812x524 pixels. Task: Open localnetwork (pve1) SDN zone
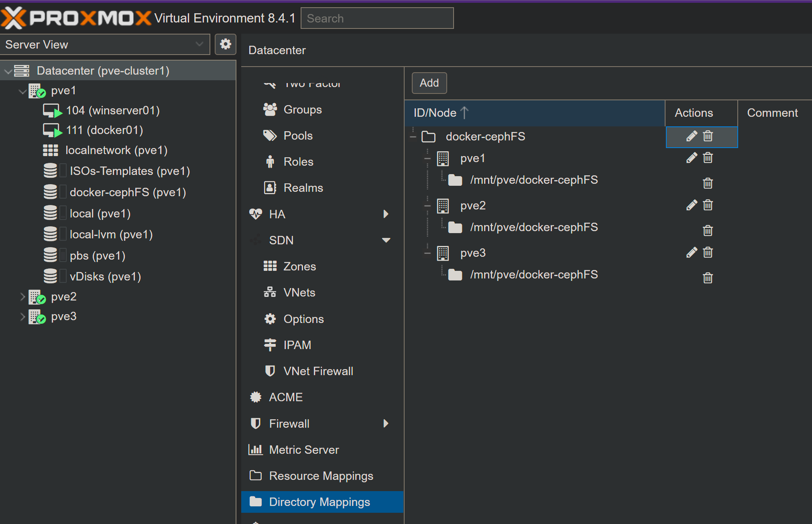pyautogui.click(x=116, y=150)
